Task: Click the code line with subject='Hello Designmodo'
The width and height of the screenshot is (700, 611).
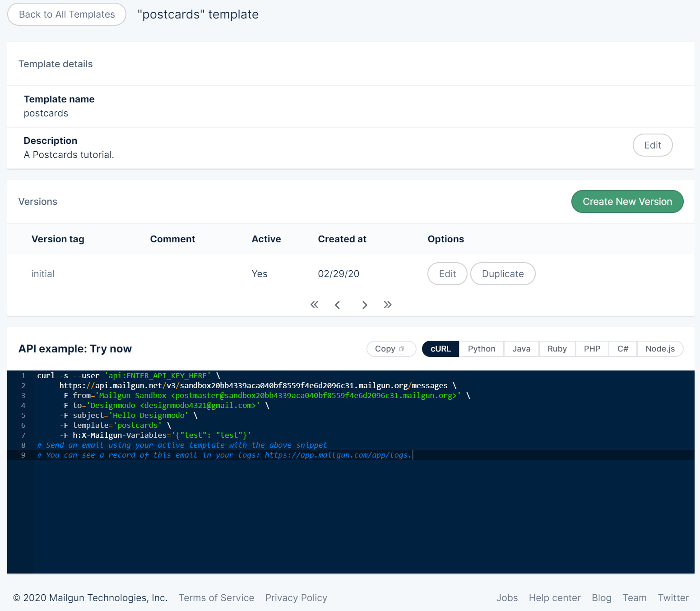Action: [129, 415]
